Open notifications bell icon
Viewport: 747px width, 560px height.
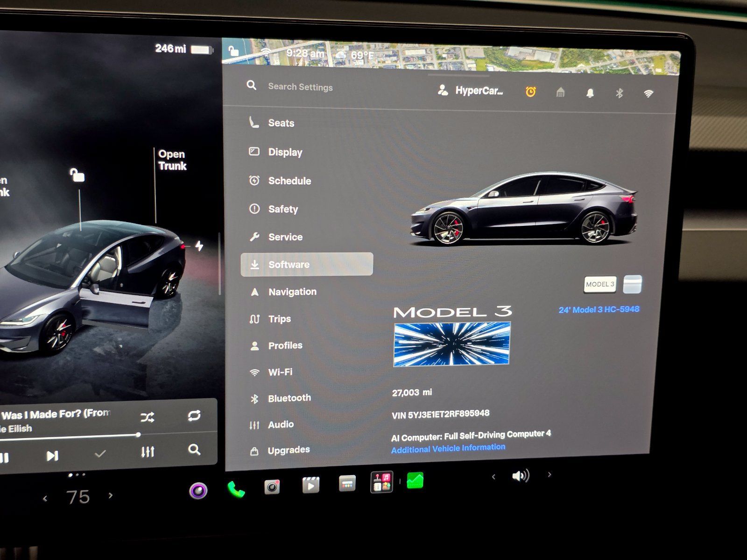pos(590,93)
